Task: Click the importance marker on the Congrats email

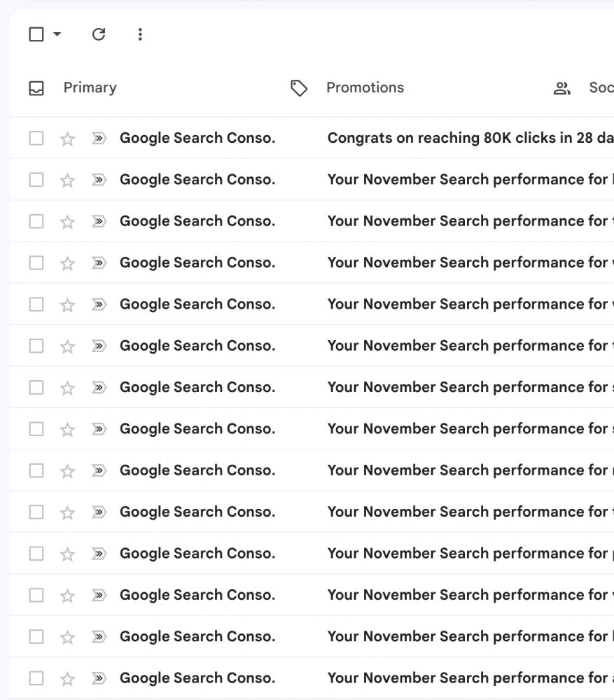Action: point(99,139)
